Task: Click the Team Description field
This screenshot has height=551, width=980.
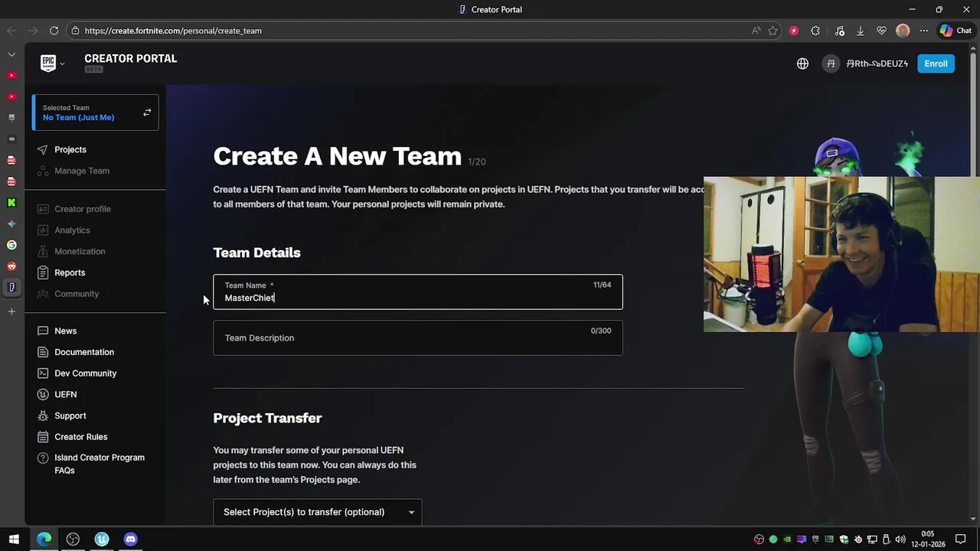Action: tap(418, 337)
